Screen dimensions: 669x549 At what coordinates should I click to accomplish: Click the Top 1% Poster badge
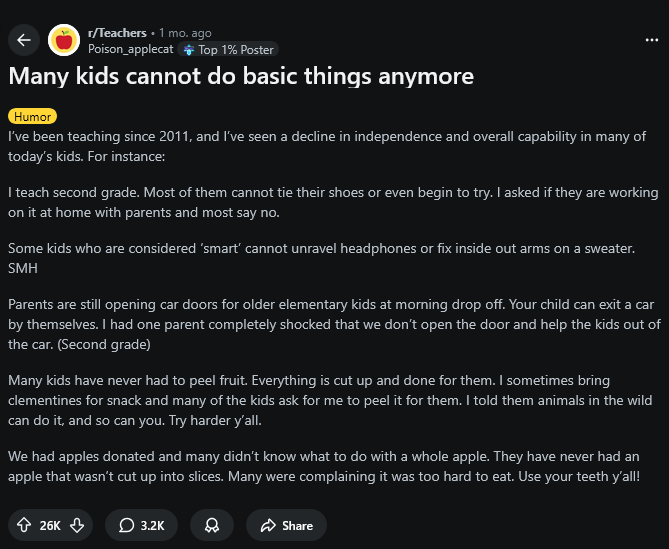click(x=228, y=49)
